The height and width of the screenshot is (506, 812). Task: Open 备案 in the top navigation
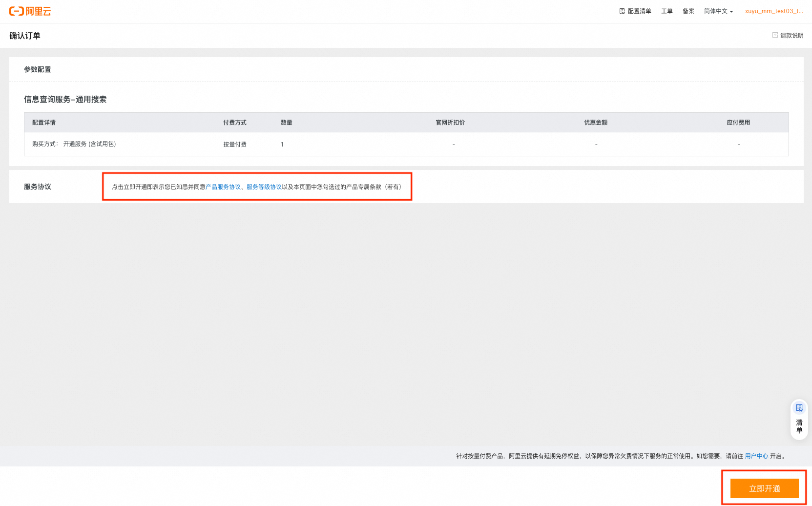pos(688,11)
